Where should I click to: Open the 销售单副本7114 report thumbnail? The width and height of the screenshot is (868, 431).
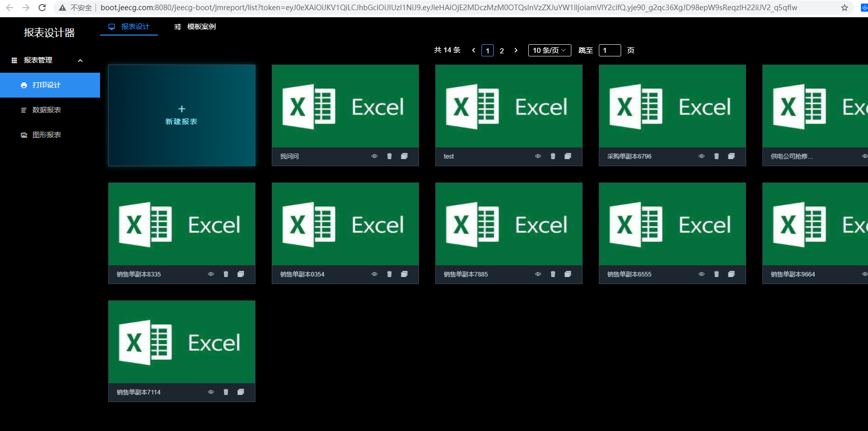182,342
